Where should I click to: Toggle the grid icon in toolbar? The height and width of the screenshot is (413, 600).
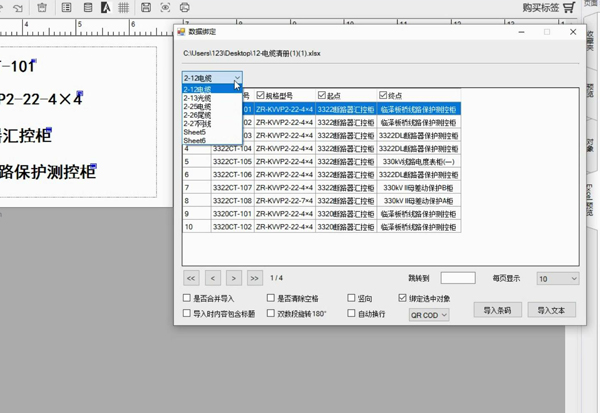(124, 8)
